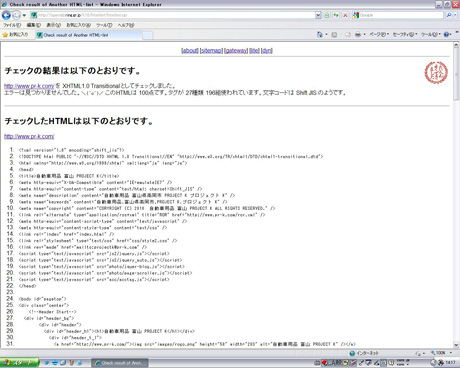Expand the address bar history dropdown
This screenshot has width=460, height=368.
point(318,15)
